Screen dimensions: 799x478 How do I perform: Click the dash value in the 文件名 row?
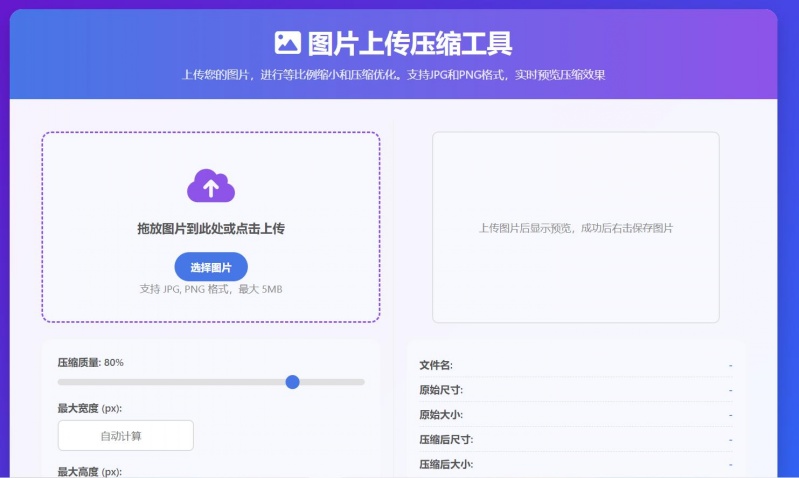730,365
